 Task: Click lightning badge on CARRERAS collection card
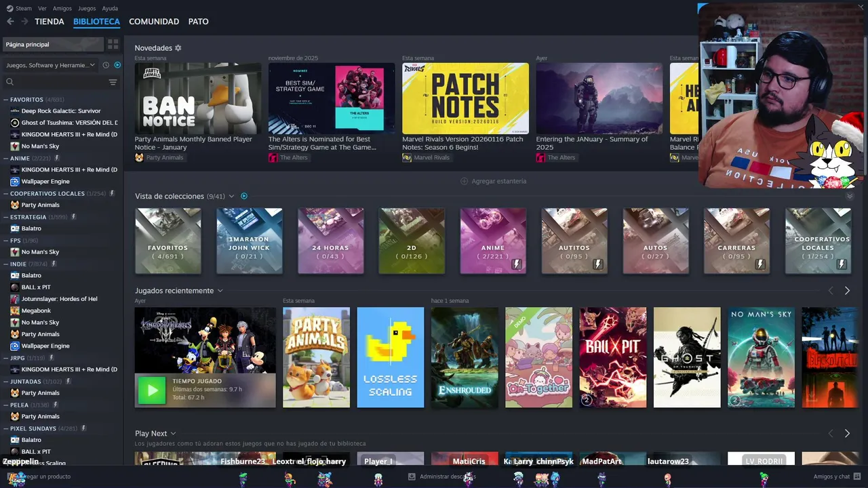[760, 264]
